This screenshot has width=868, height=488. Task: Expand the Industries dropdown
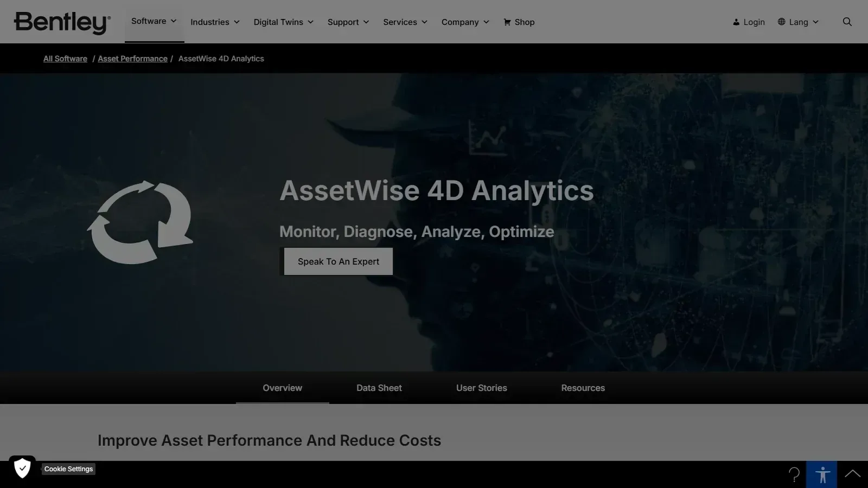[x=215, y=22]
